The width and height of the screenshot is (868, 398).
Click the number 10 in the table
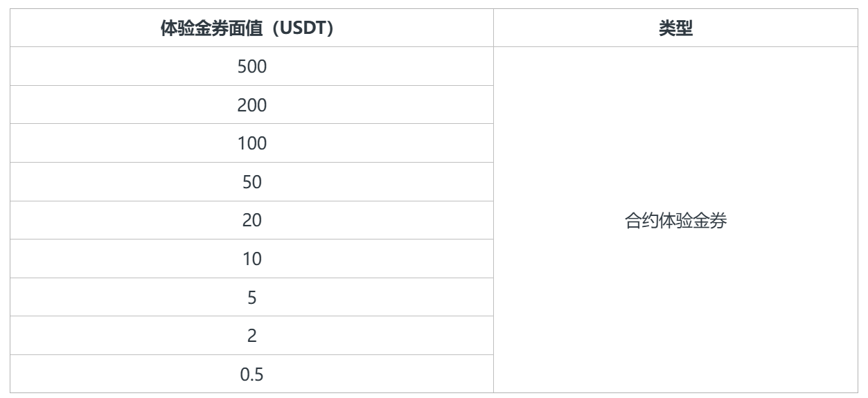click(251, 259)
